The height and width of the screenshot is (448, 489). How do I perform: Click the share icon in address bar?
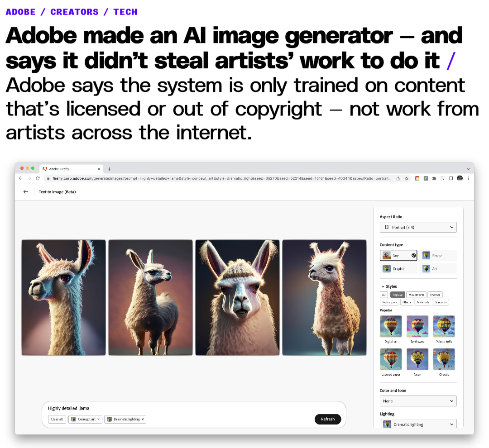point(398,178)
